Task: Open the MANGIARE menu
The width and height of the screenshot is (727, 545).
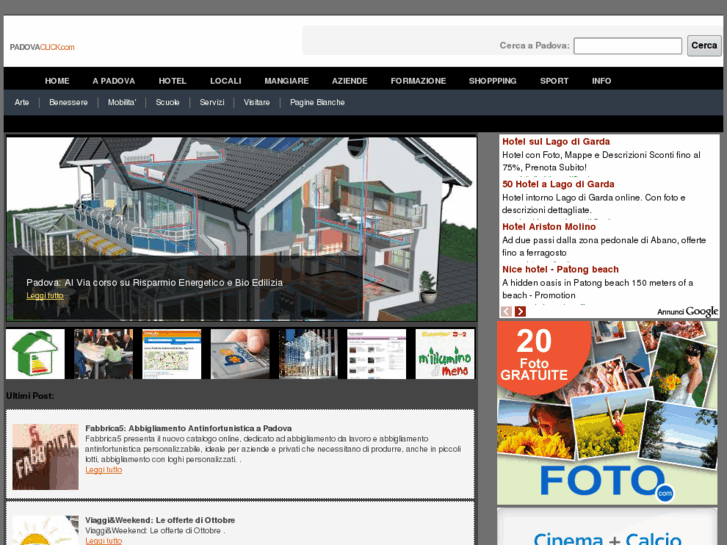Action: click(x=287, y=81)
